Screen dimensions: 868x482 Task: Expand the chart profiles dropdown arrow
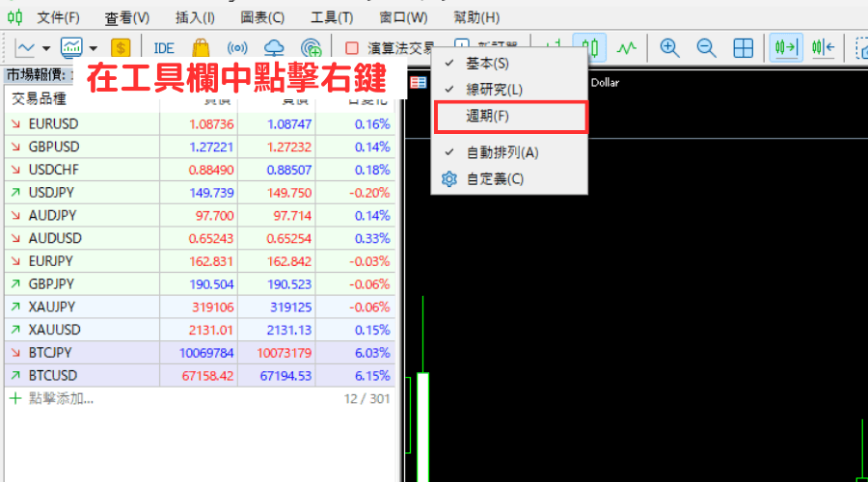coord(94,47)
